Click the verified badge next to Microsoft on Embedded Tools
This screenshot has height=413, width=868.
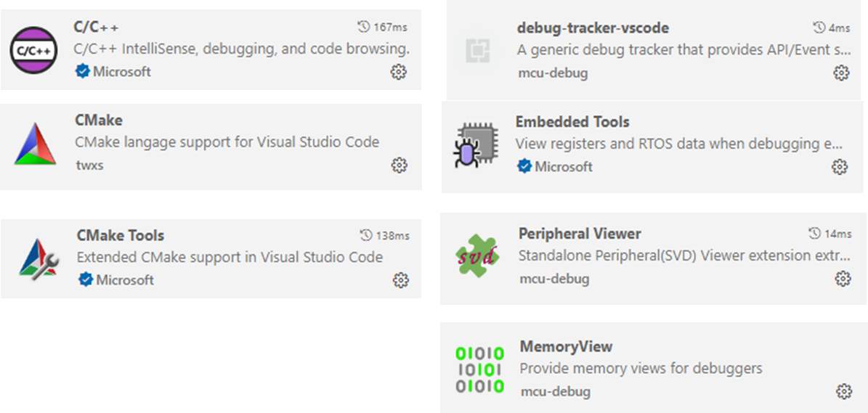pos(524,166)
